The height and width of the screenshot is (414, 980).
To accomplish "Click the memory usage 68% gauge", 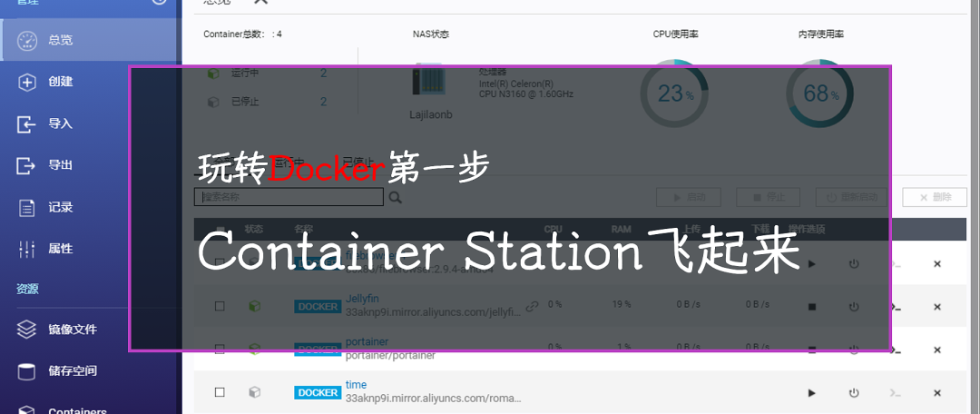I will point(819,94).
